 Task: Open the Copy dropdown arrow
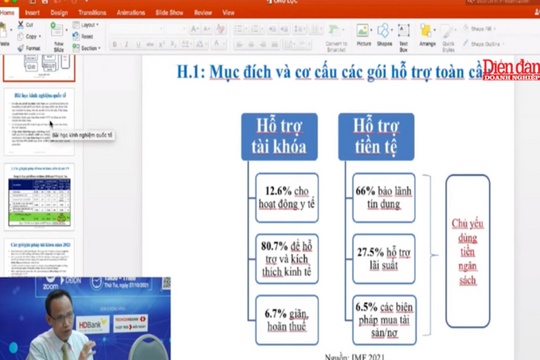[x=40, y=36]
